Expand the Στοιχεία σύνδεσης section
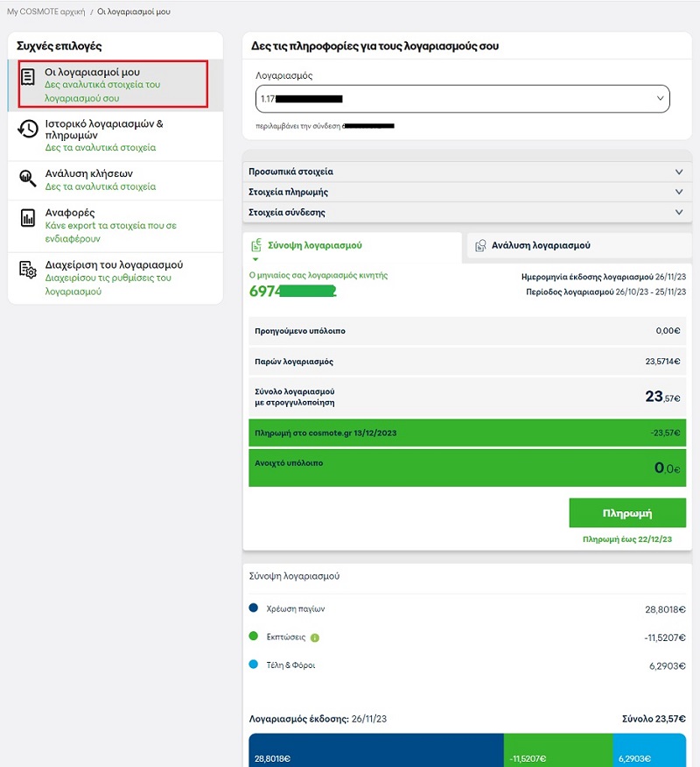The width and height of the screenshot is (700, 767). [x=466, y=212]
